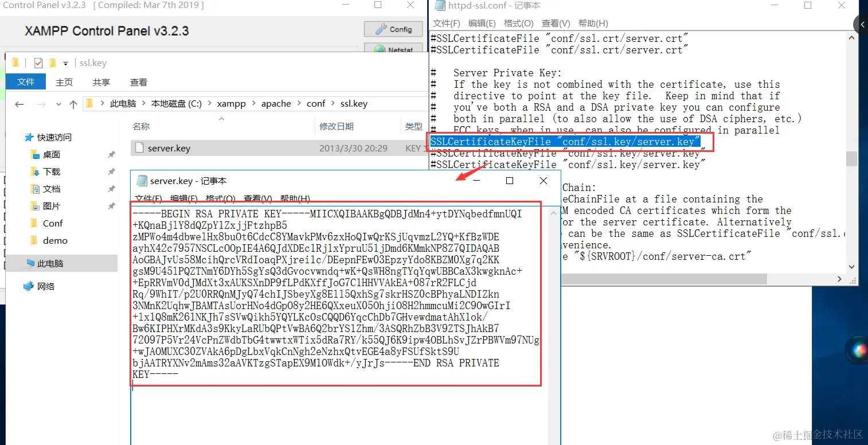Open recent locations dropdown in Explorer
The width and height of the screenshot is (868, 445).
58,105
